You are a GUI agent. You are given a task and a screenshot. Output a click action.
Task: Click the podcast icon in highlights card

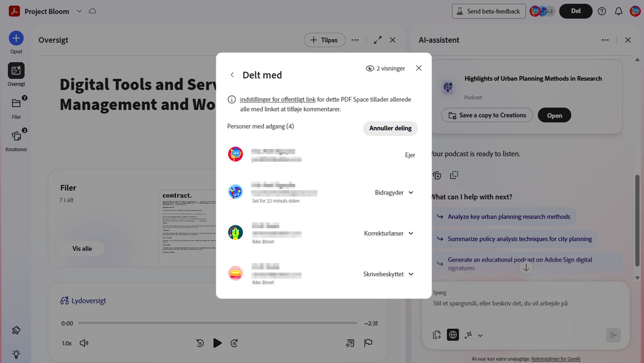pyautogui.click(x=448, y=87)
